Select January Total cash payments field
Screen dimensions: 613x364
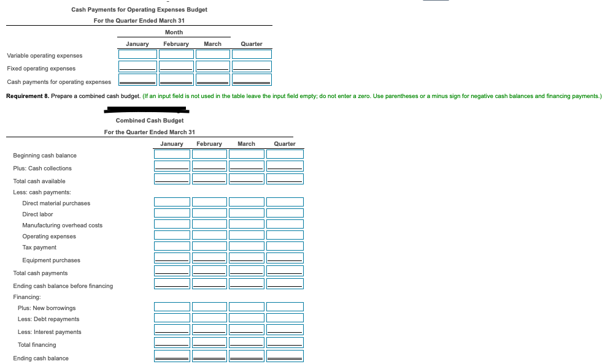pos(172,271)
